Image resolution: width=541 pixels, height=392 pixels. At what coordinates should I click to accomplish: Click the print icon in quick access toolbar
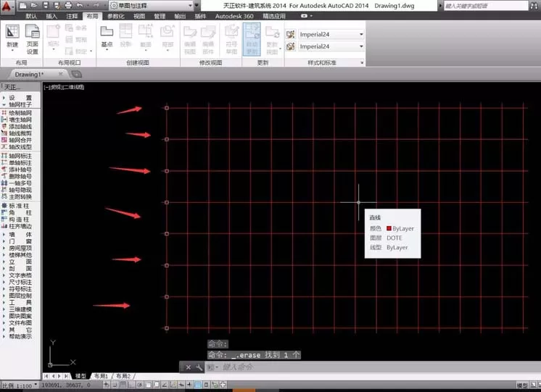[x=68, y=5]
